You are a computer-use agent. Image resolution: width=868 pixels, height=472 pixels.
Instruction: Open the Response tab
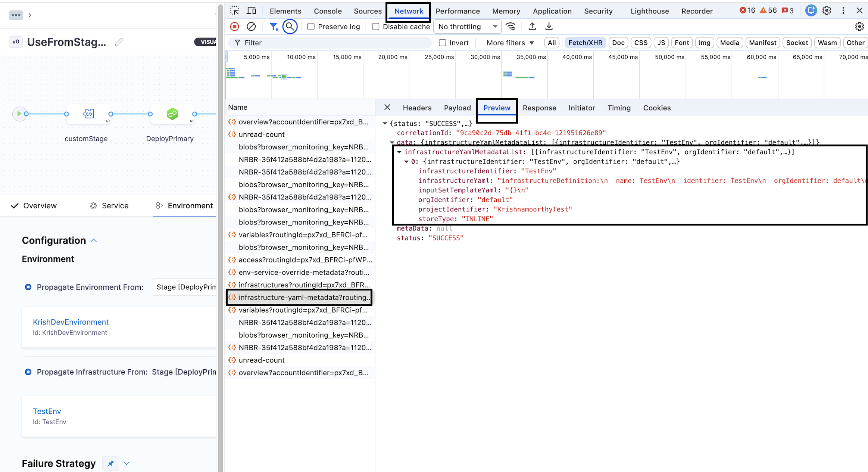pos(539,108)
